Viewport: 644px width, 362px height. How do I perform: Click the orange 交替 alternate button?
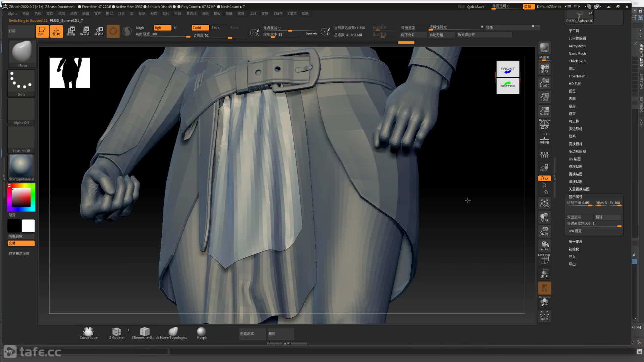click(21, 243)
